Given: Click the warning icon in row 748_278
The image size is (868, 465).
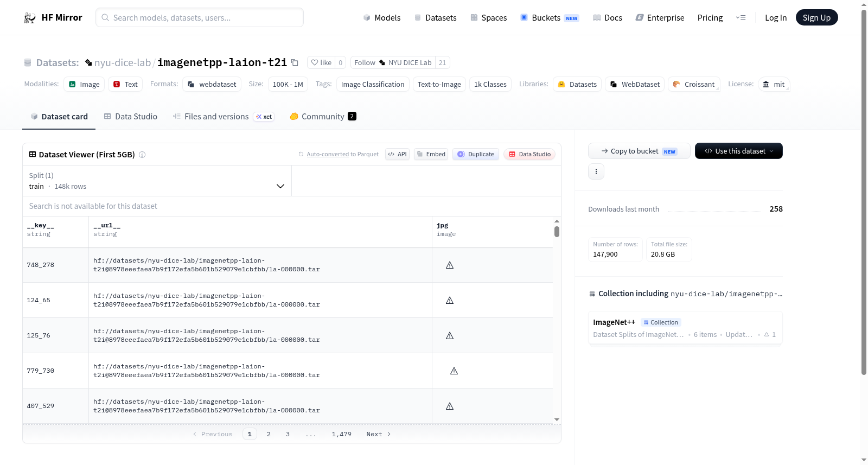Looking at the screenshot, I should point(450,265).
